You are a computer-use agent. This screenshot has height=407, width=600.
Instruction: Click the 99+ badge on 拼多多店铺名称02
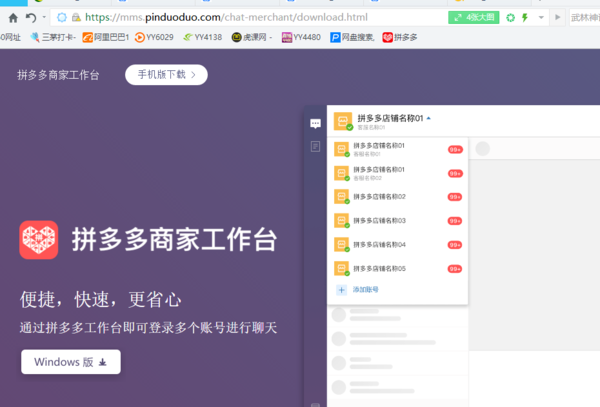click(455, 197)
